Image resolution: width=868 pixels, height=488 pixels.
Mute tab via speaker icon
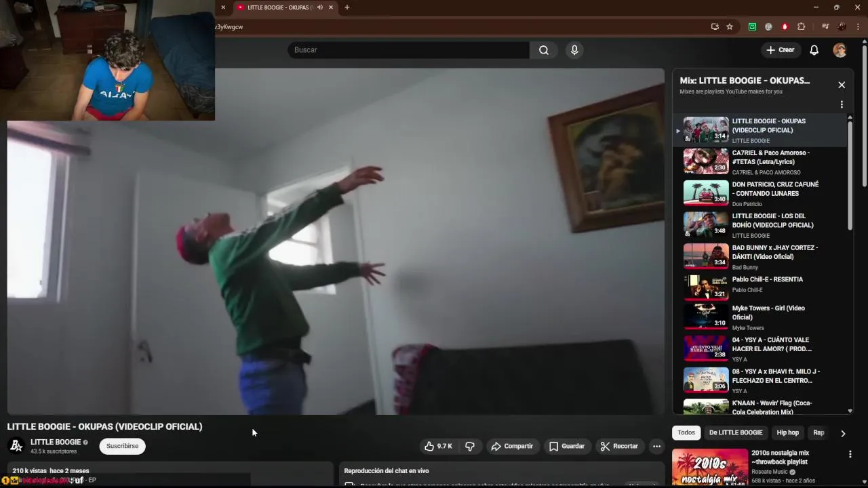320,7
